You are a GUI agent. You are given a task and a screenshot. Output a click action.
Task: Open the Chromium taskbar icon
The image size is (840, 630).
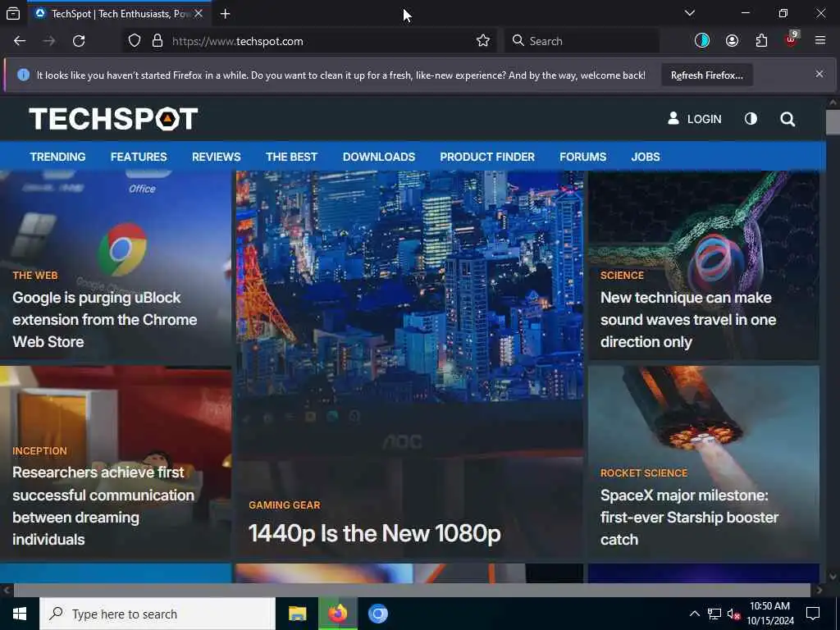(377, 614)
